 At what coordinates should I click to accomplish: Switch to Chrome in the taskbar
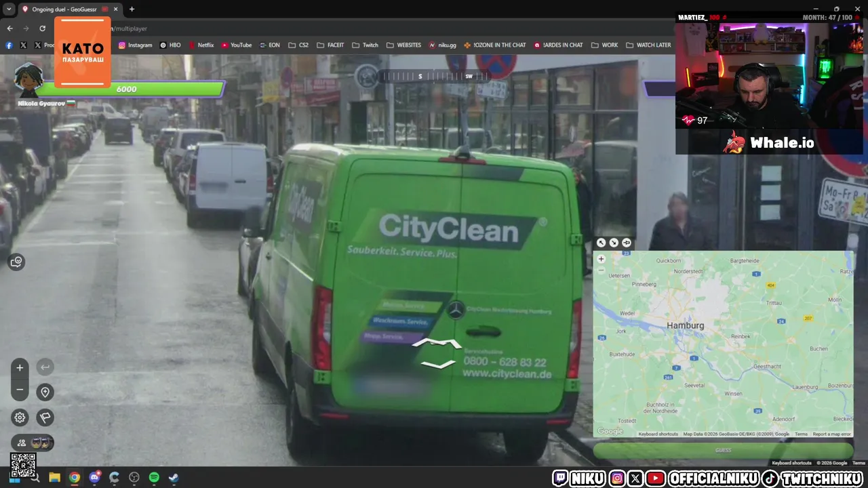(75, 478)
